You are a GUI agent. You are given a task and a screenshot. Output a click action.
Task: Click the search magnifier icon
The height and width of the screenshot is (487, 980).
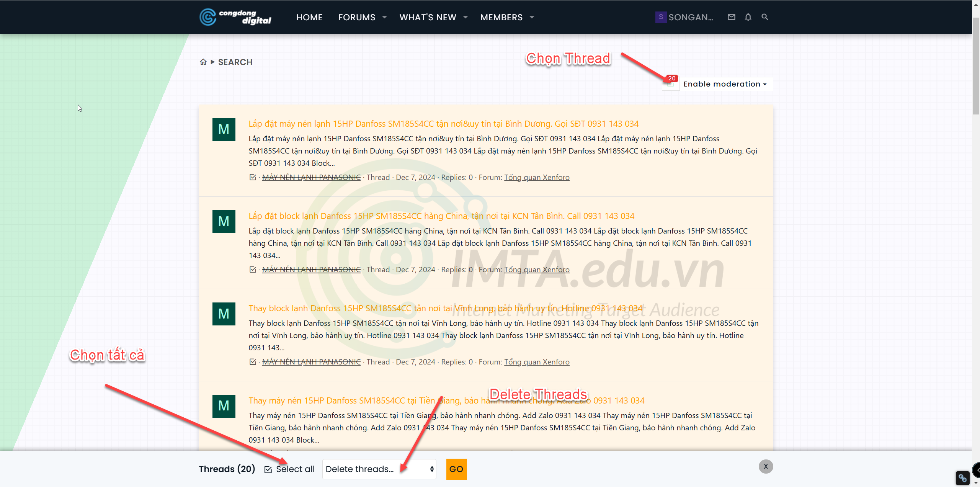pos(765,17)
